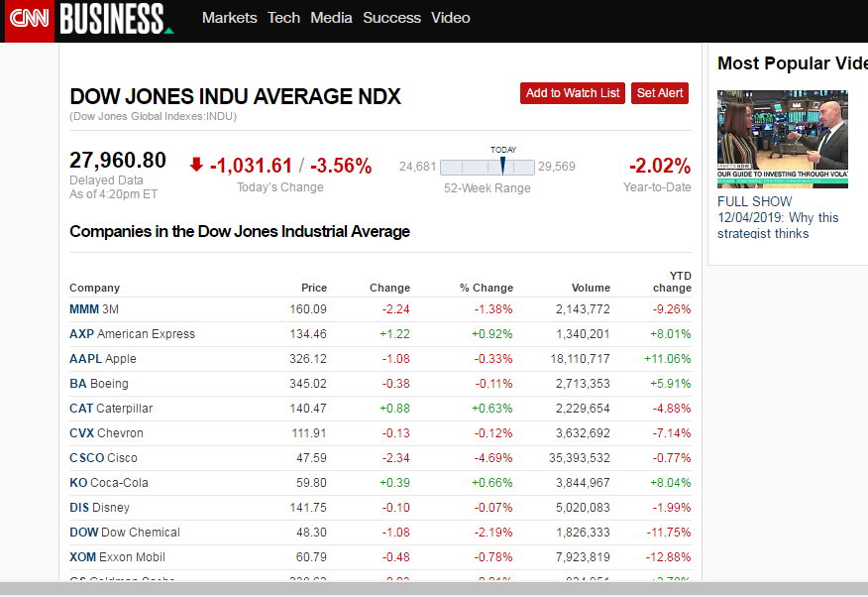The height and width of the screenshot is (597, 868).
Task: View the CSCO Cisco stock page
Action: pyautogui.click(x=103, y=458)
